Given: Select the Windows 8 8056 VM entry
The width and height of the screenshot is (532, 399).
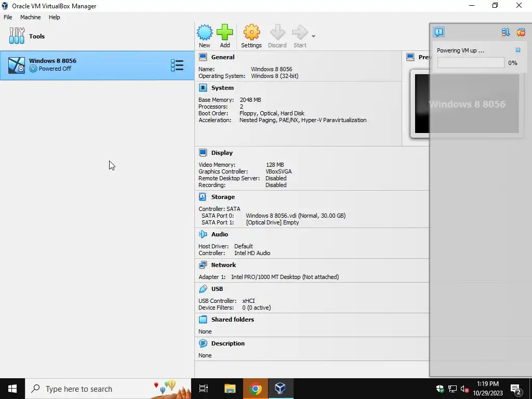Looking at the screenshot, I should (x=97, y=65).
